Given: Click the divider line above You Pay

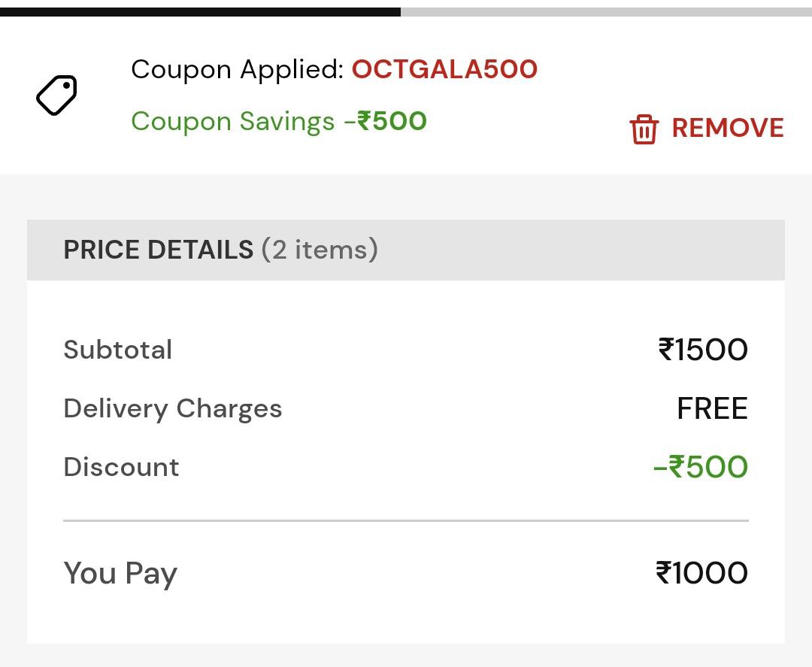Looking at the screenshot, I should click(406, 520).
